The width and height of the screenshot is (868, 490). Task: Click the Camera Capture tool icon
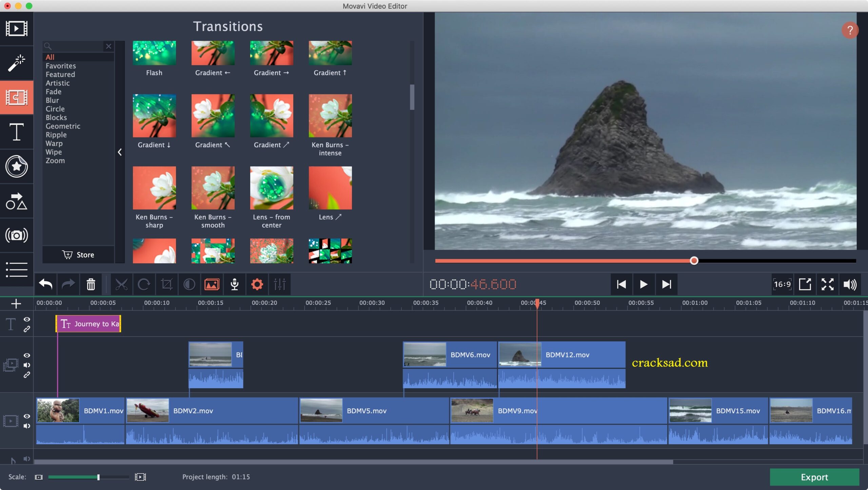[16, 235]
